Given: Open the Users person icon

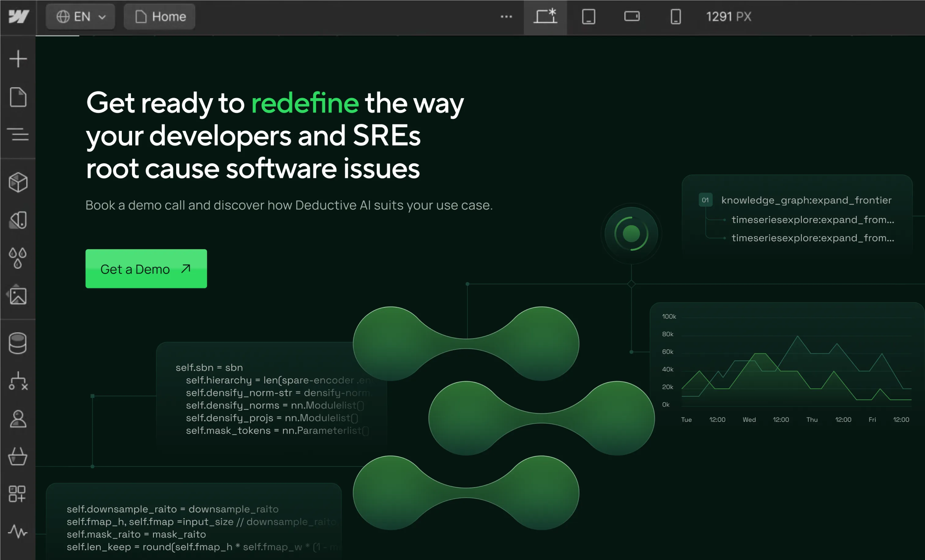Looking at the screenshot, I should pyautogui.click(x=18, y=419).
